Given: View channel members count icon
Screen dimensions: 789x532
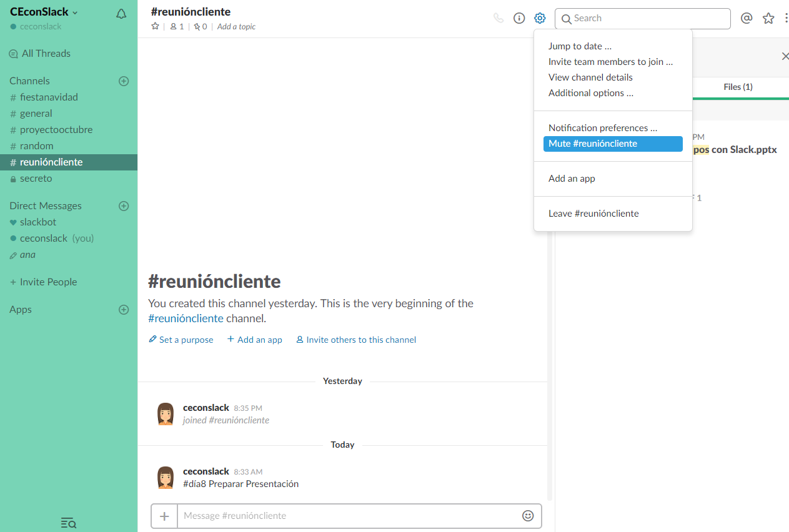Looking at the screenshot, I should click(177, 26).
